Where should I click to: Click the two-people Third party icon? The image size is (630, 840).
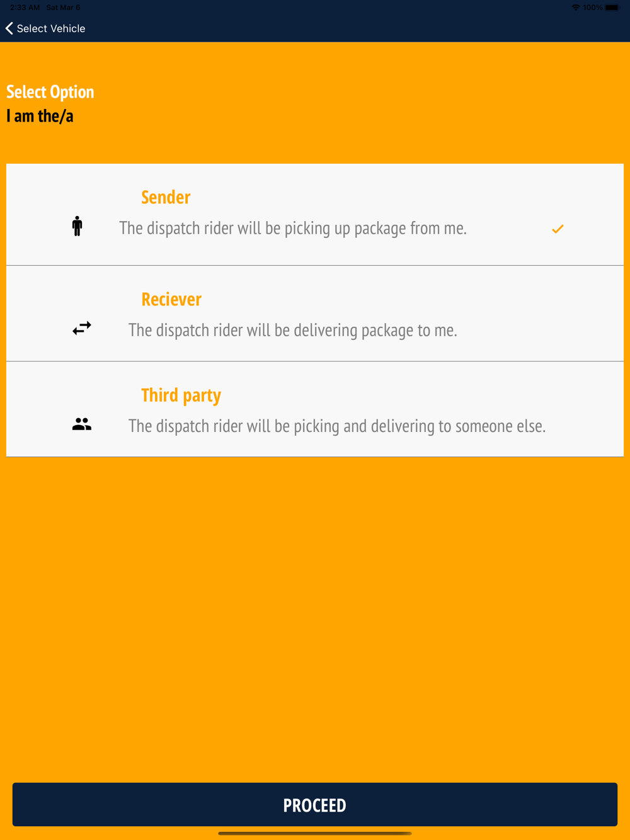pyautogui.click(x=82, y=424)
